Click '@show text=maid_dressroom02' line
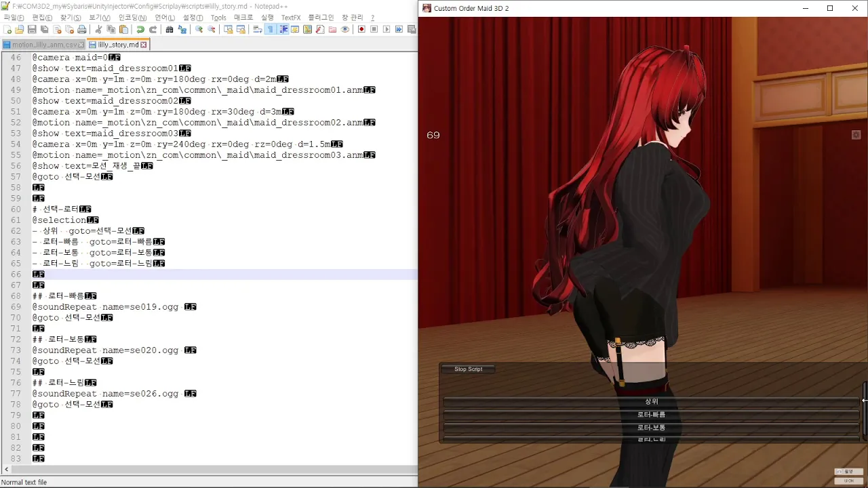The height and width of the screenshot is (488, 868). click(x=105, y=101)
